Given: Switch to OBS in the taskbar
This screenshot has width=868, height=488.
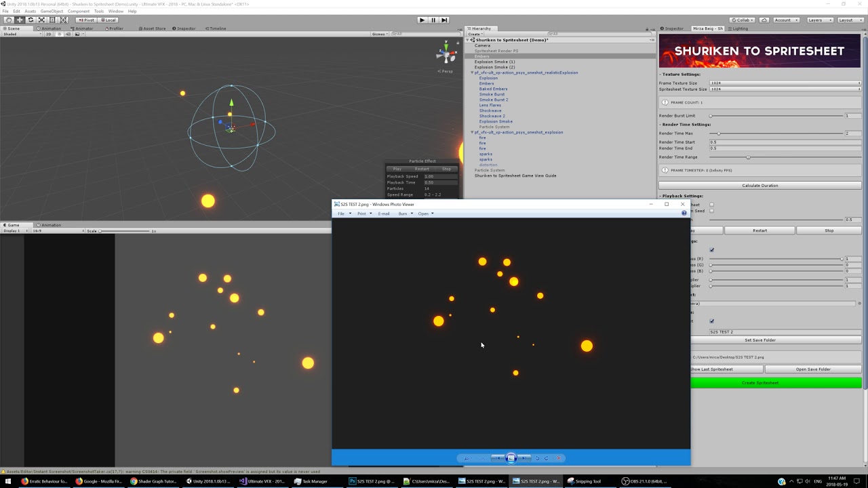Looking at the screenshot, I should pyautogui.click(x=644, y=481).
